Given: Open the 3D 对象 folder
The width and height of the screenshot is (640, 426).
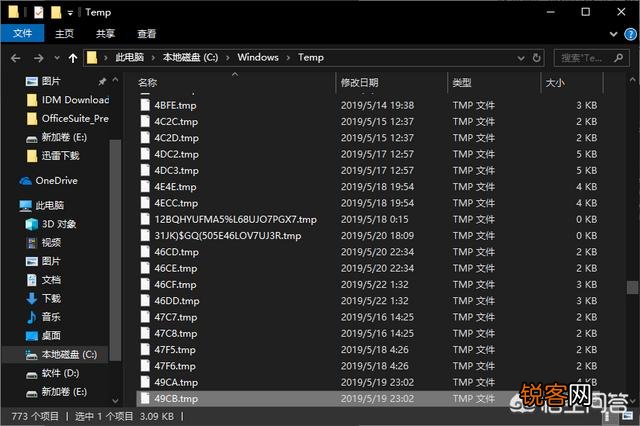Looking at the screenshot, I should click(x=51, y=224).
